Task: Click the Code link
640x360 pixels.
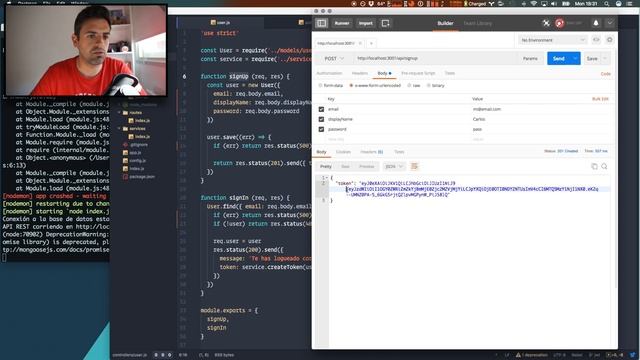Action: tap(605, 74)
